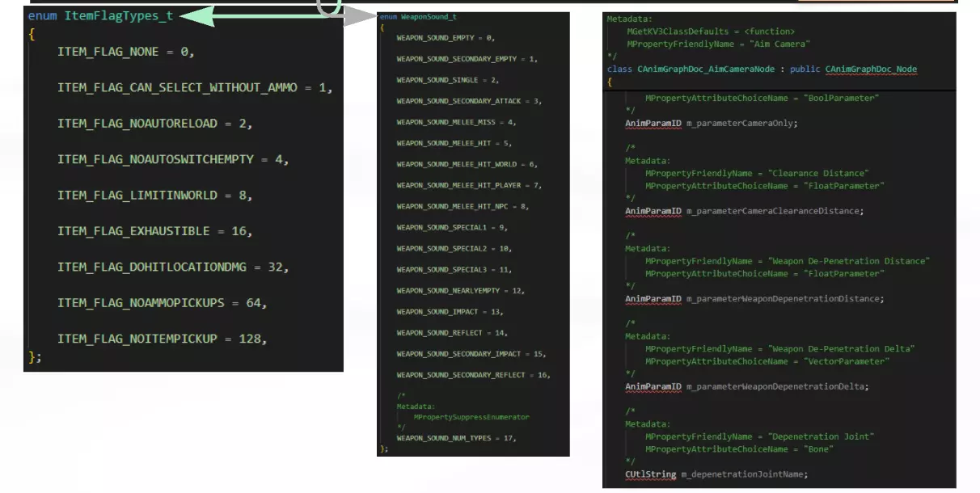Image resolution: width=980 pixels, height=493 pixels.
Task: Click the enum WeaponSound_t declaration
Action: pyautogui.click(x=419, y=17)
